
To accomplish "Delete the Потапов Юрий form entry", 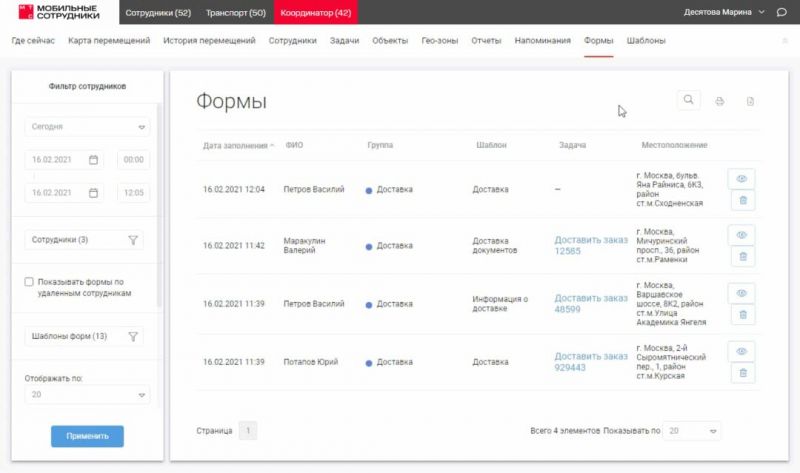I will click(742, 373).
